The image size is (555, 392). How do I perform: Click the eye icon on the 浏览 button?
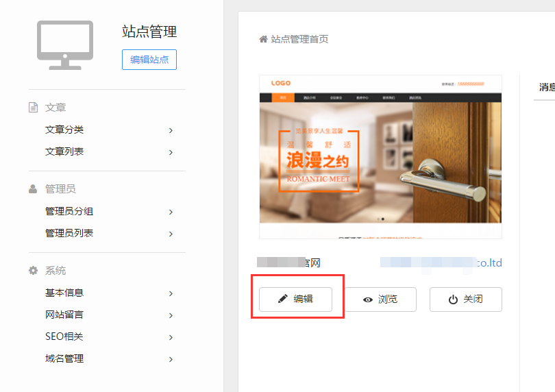pyautogui.click(x=368, y=300)
